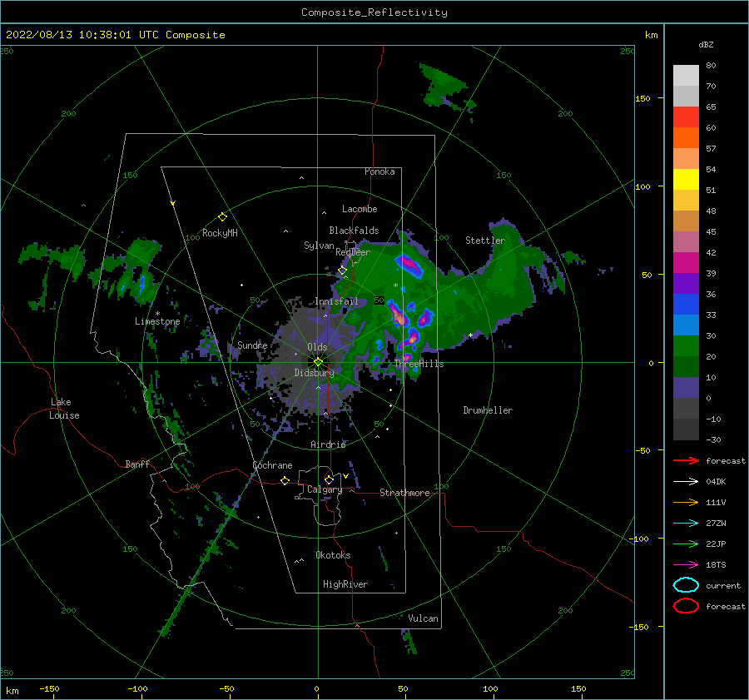Click the Ponoka label
The height and width of the screenshot is (700, 749).
pos(379,171)
